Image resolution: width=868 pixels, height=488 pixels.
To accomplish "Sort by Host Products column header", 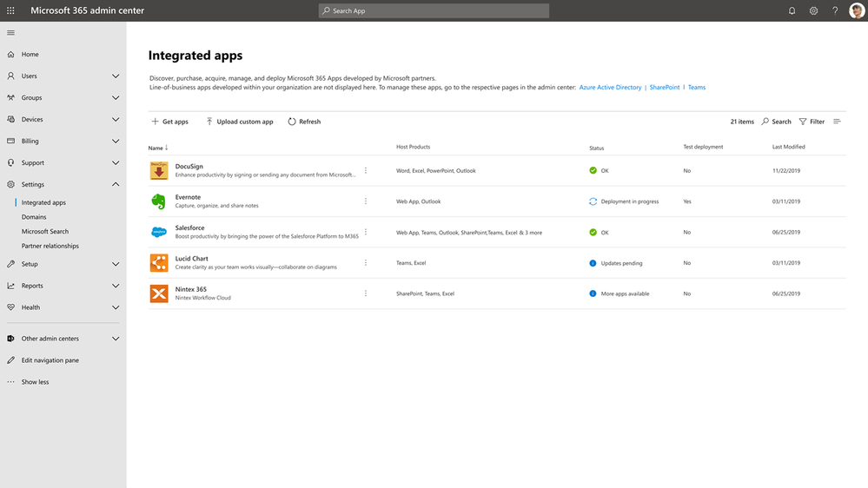I will [413, 147].
